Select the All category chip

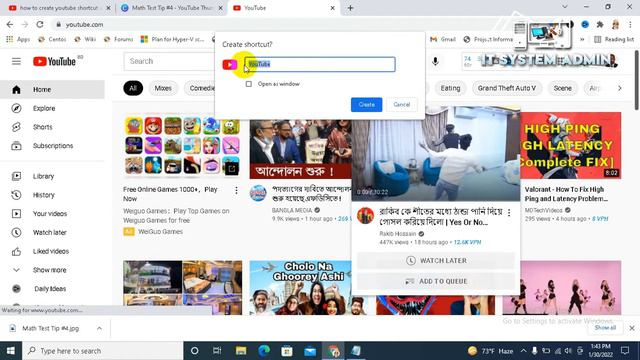[x=133, y=88]
